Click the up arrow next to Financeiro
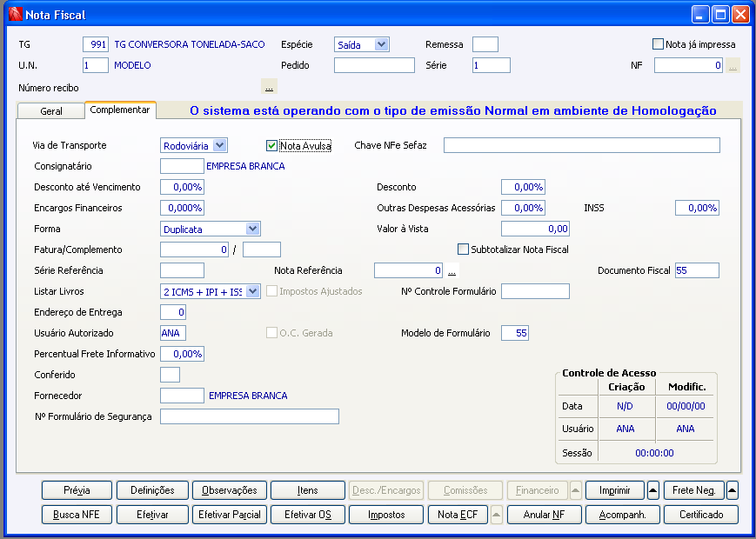 pyautogui.click(x=576, y=490)
